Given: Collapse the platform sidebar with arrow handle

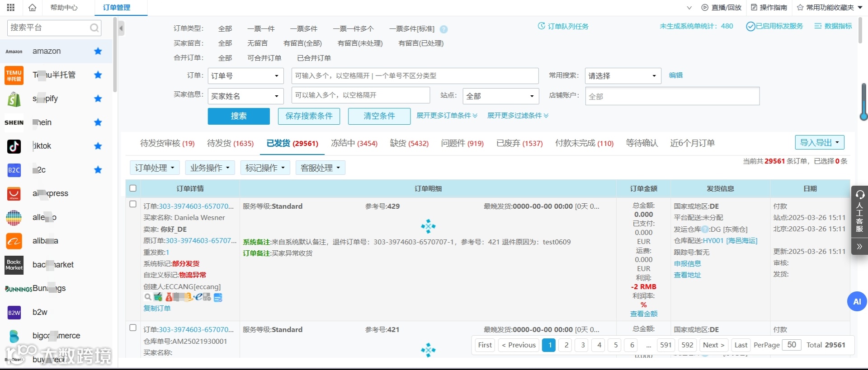Looking at the screenshot, I should tap(121, 29).
